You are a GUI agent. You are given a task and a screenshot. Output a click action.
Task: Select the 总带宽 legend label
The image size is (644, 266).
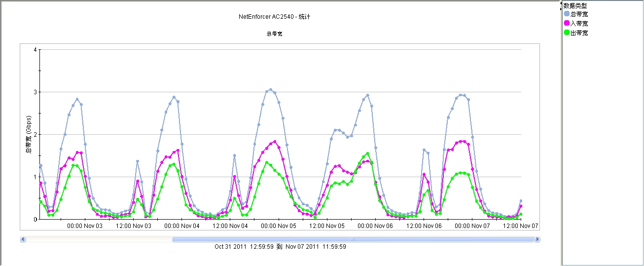[x=579, y=14]
